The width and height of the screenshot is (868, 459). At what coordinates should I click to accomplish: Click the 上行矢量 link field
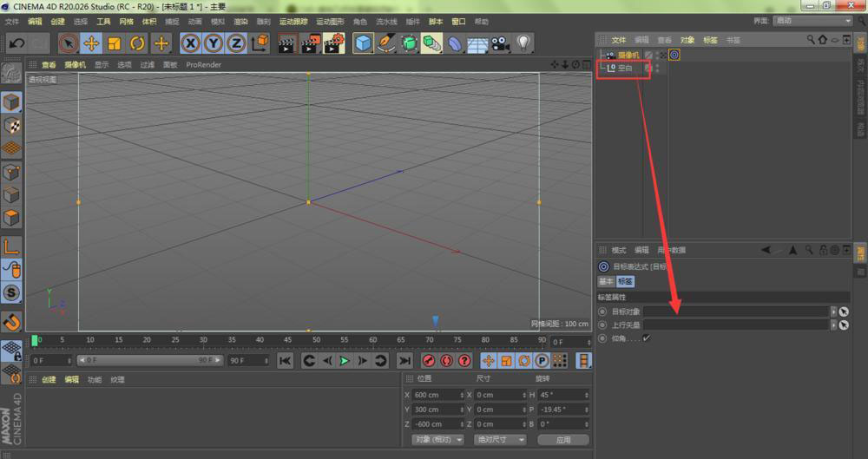(x=736, y=325)
